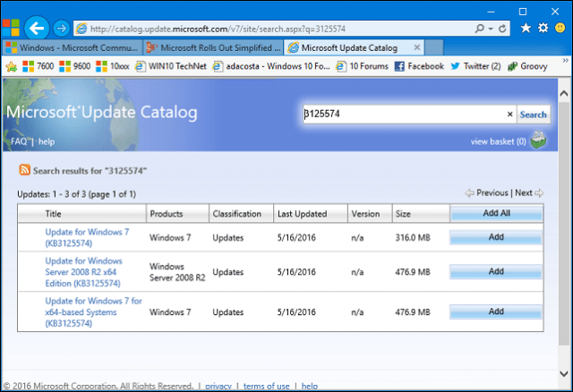Open the Facebook bookmark

tap(419, 66)
